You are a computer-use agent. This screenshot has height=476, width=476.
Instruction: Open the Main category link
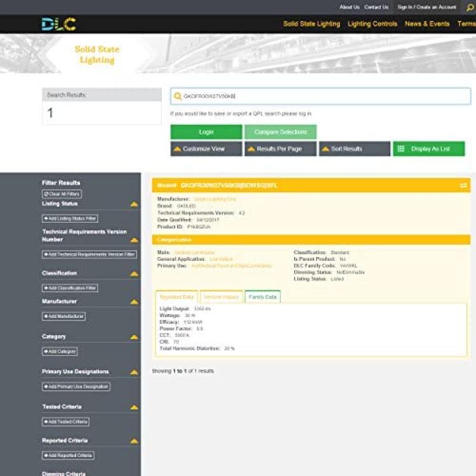click(x=195, y=253)
